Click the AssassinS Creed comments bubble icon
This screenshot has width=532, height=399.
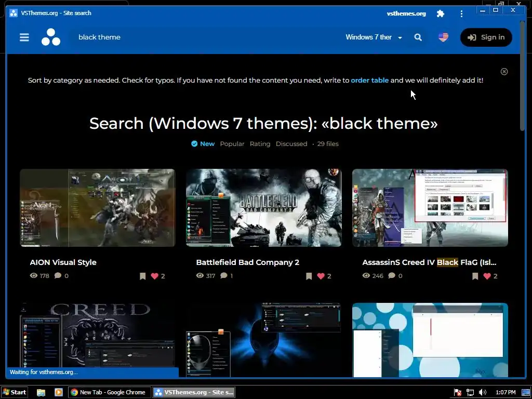(x=392, y=275)
